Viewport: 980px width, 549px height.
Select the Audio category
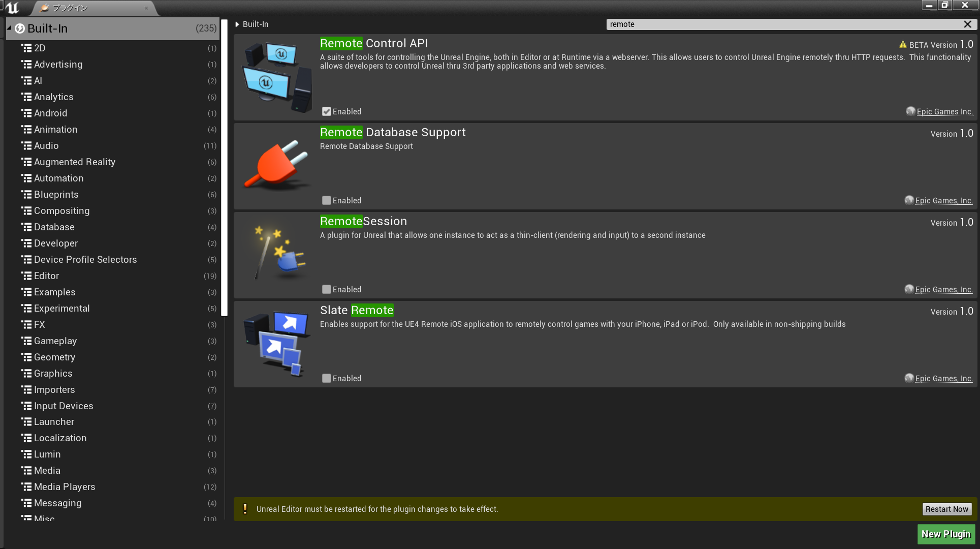click(46, 145)
